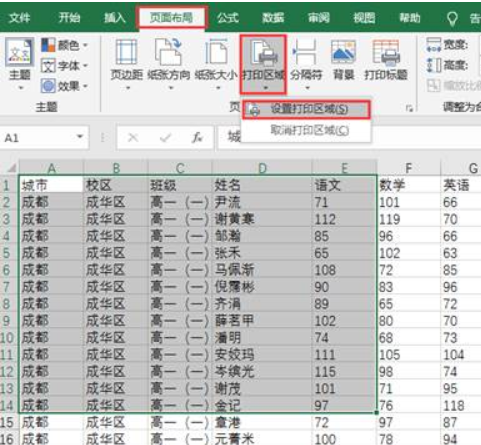The image size is (481, 445).
Task: Switch to the Home (开始) tab
Action: (70, 17)
